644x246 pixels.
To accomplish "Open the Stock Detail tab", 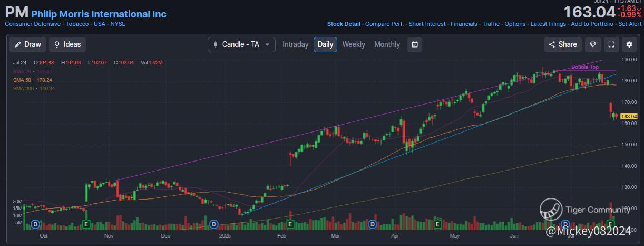I will coord(344,24).
